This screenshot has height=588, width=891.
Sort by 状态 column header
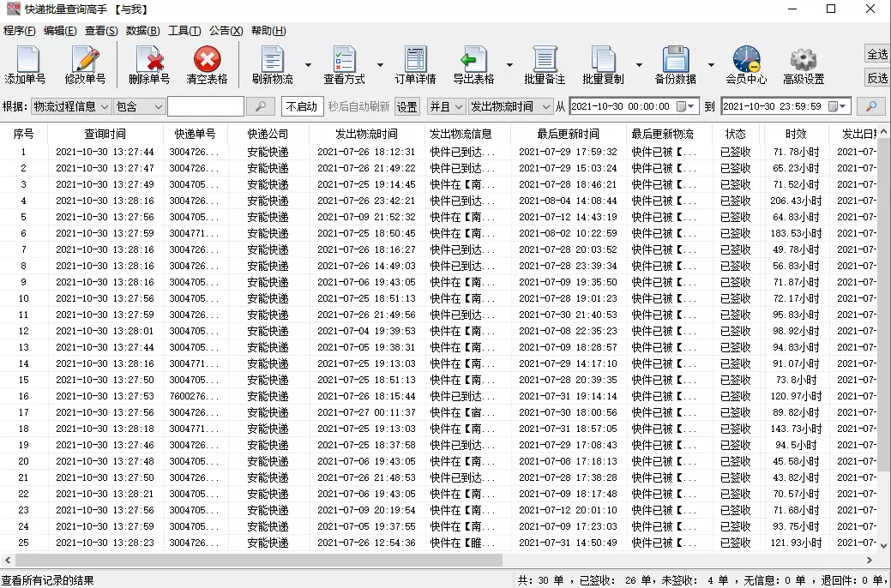tap(735, 134)
